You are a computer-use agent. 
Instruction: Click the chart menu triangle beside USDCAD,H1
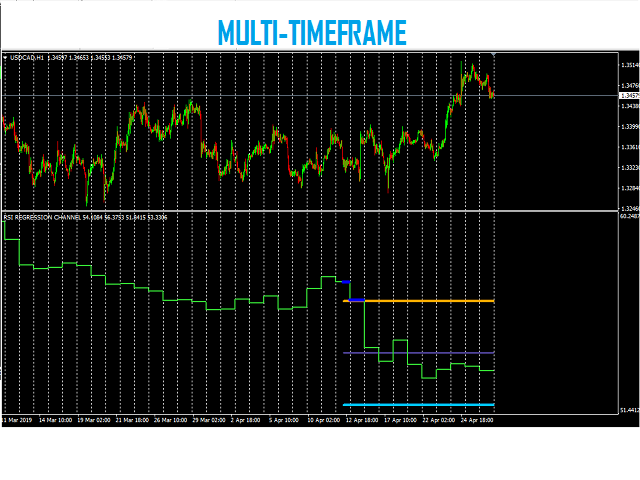pos(6,58)
